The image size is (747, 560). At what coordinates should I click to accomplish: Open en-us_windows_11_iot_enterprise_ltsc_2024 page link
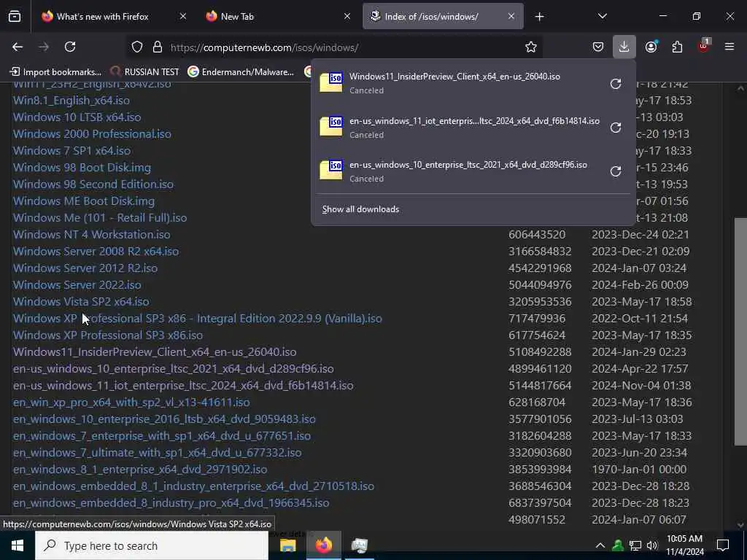point(183,385)
